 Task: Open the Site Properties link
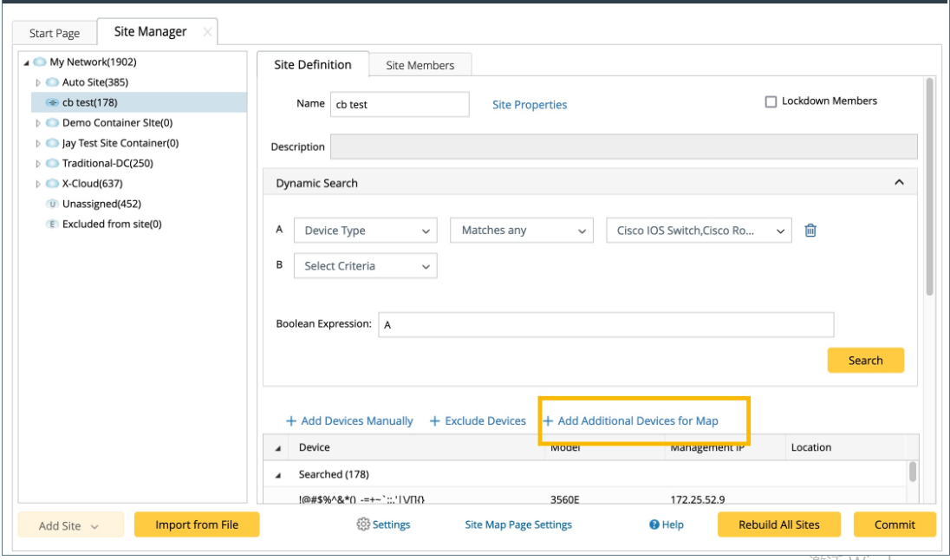530,105
